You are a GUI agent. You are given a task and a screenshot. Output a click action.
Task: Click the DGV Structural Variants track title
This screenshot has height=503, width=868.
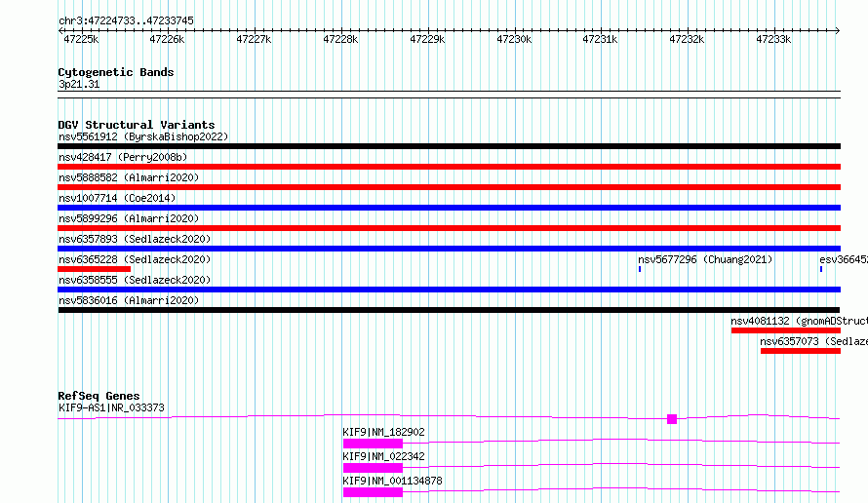[x=137, y=125]
